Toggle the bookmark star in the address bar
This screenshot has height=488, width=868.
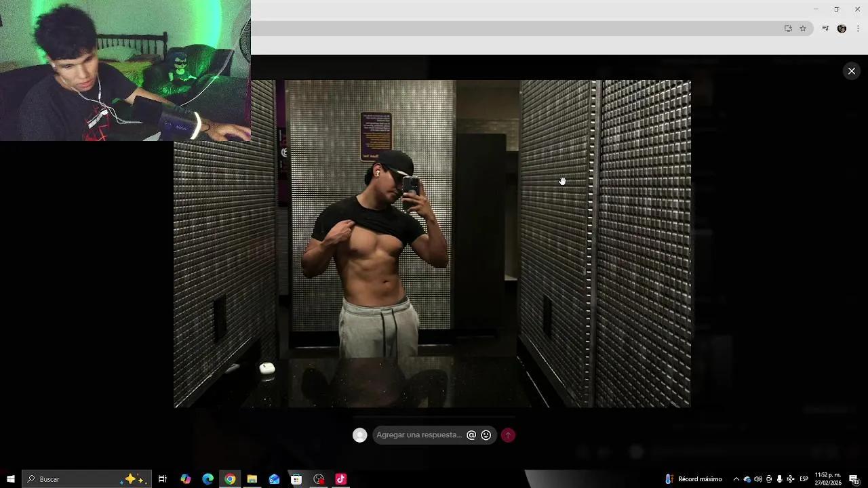[803, 28]
